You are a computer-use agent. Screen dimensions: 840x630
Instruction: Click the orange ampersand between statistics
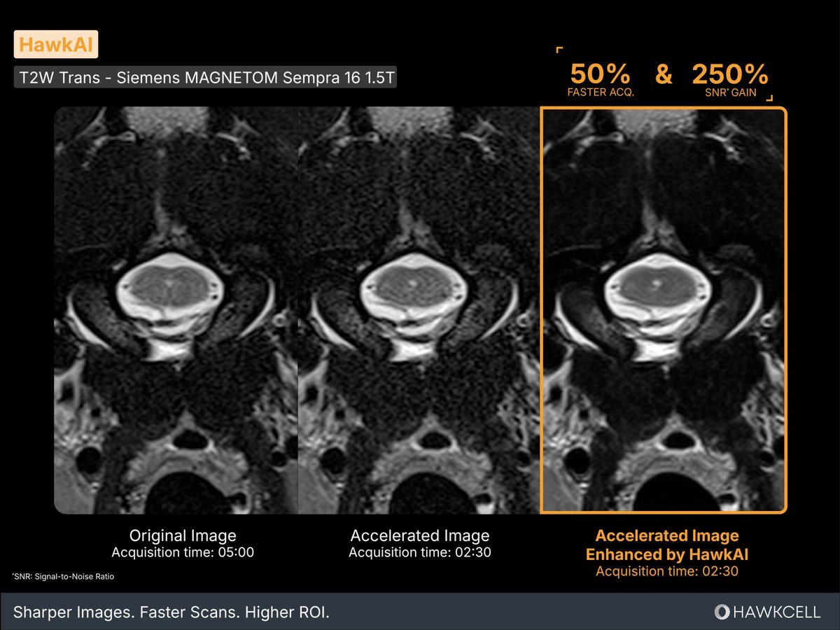[663, 74]
